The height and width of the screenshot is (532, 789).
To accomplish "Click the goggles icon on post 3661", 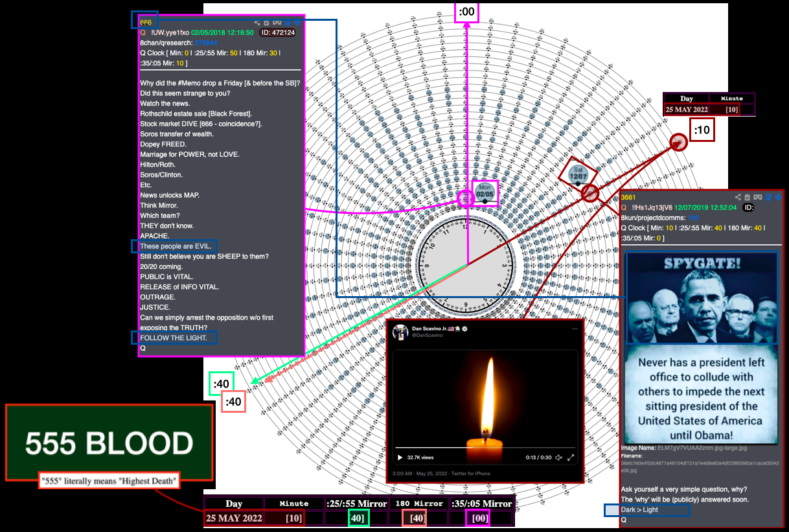I will [x=757, y=197].
